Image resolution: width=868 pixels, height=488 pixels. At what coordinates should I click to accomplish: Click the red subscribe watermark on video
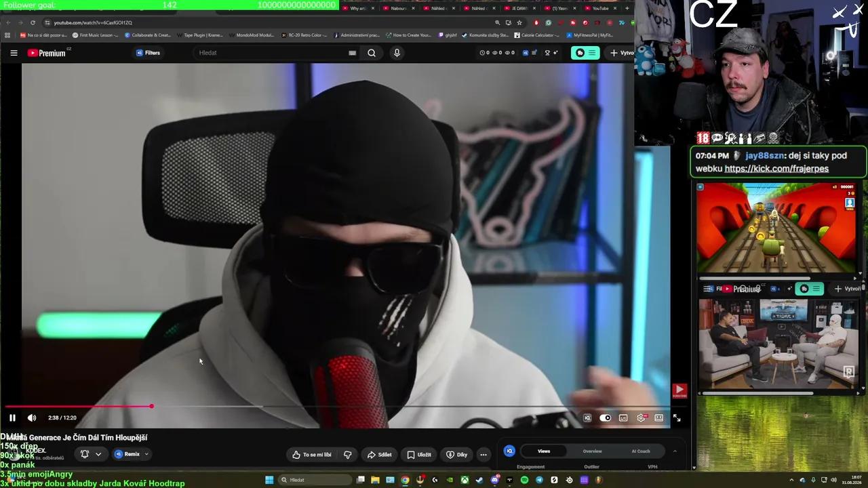(x=679, y=390)
